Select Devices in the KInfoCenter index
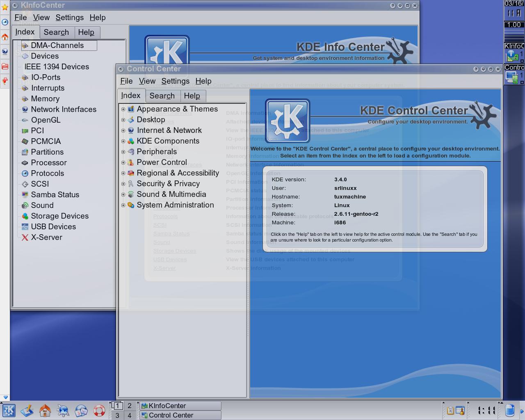 (45, 56)
